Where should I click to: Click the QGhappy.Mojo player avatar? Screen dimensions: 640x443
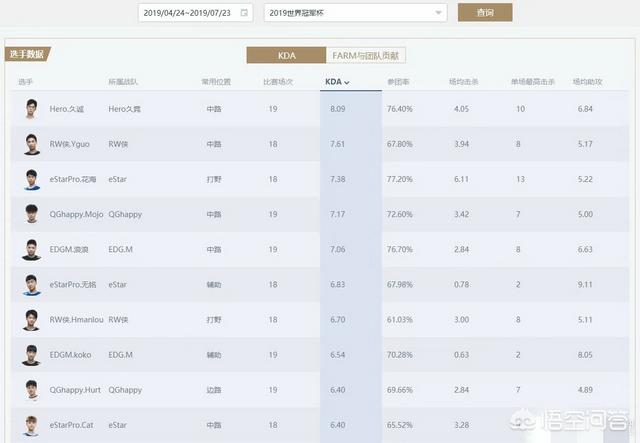click(x=31, y=214)
